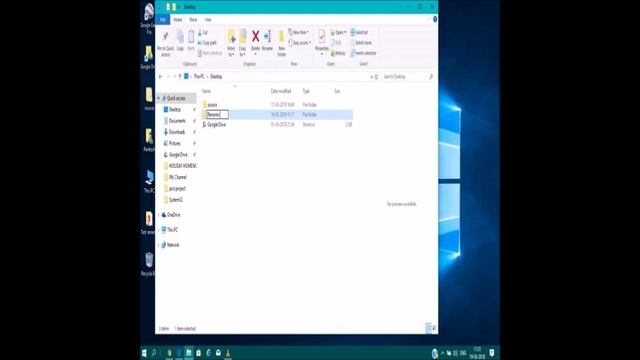640x360 pixels.
Task: Click Select all in the ribbon
Action: pos(360,32)
